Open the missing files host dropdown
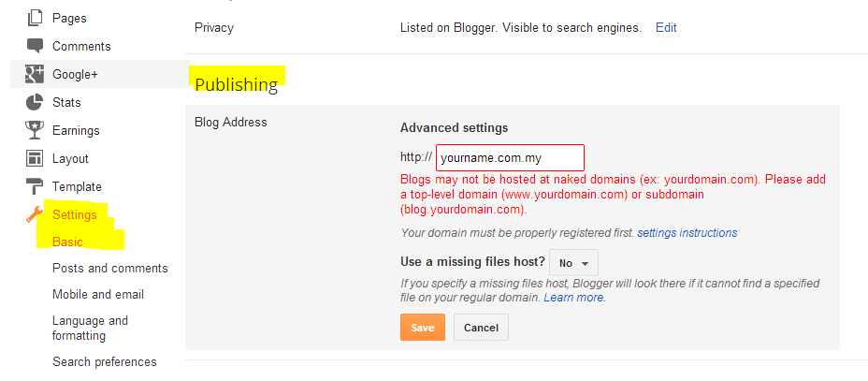Image resolution: width=868 pixels, height=381 pixels. (573, 263)
